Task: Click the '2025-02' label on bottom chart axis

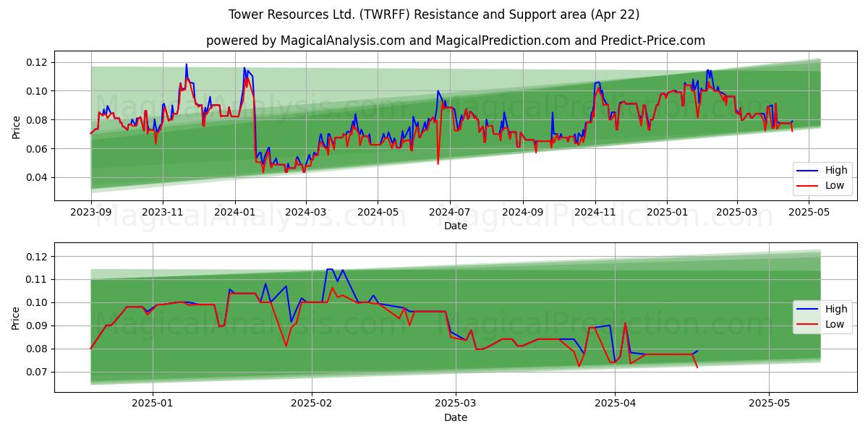Action: (312, 404)
